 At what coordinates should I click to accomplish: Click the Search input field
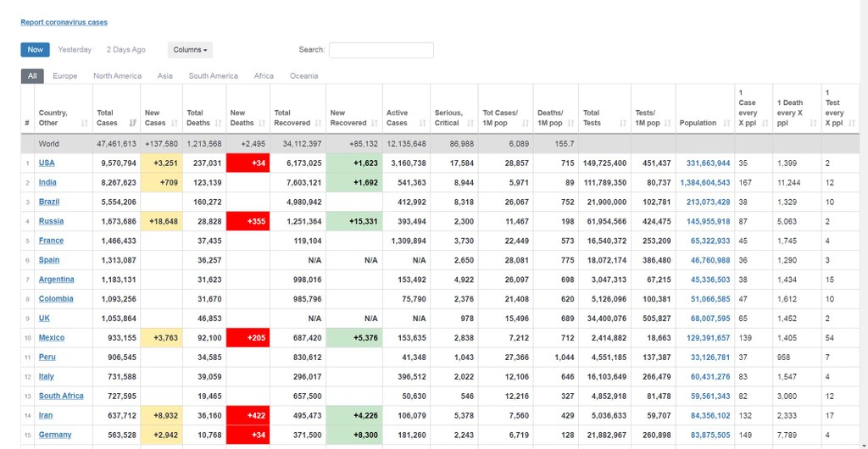[381, 50]
